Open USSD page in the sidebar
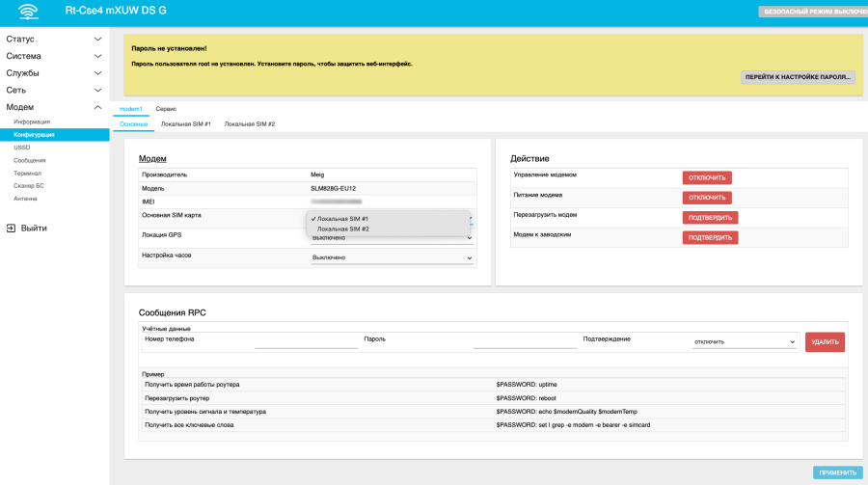The height and width of the screenshot is (485, 868). (x=22, y=148)
